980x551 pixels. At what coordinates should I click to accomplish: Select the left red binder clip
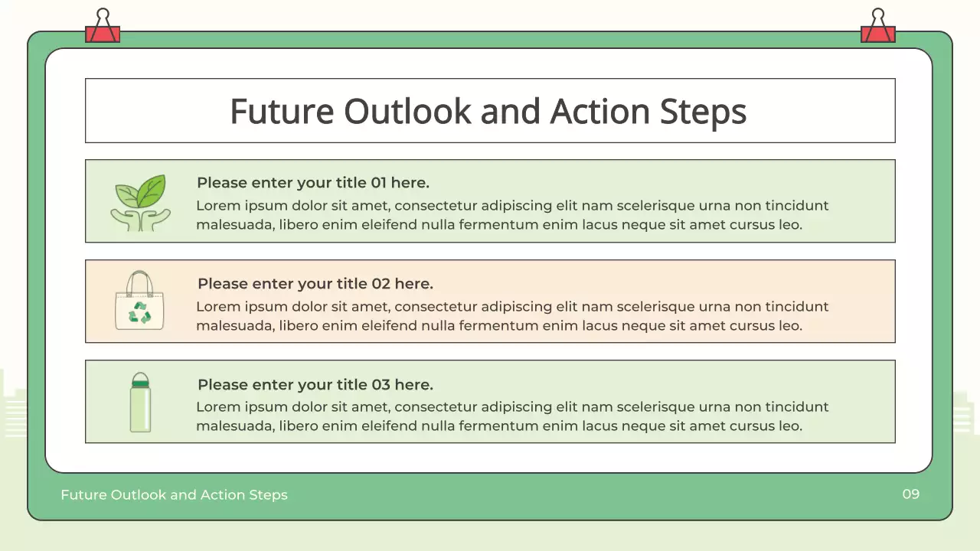click(103, 28)
